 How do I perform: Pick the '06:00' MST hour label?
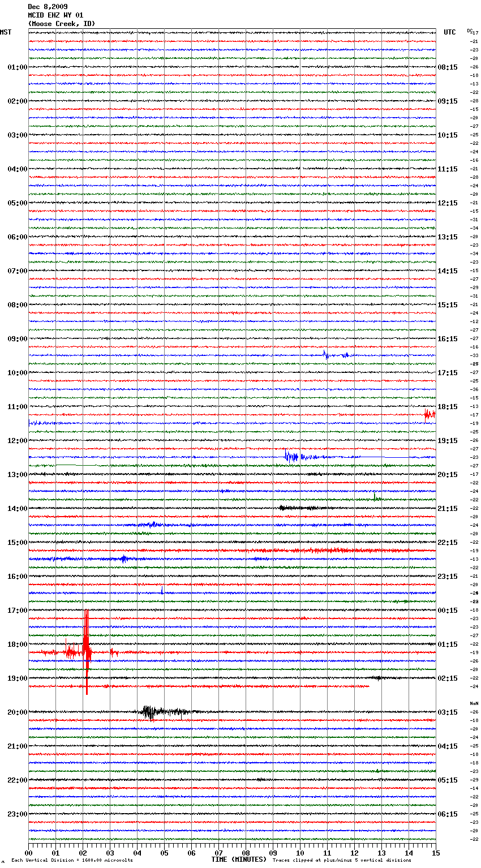17,237
